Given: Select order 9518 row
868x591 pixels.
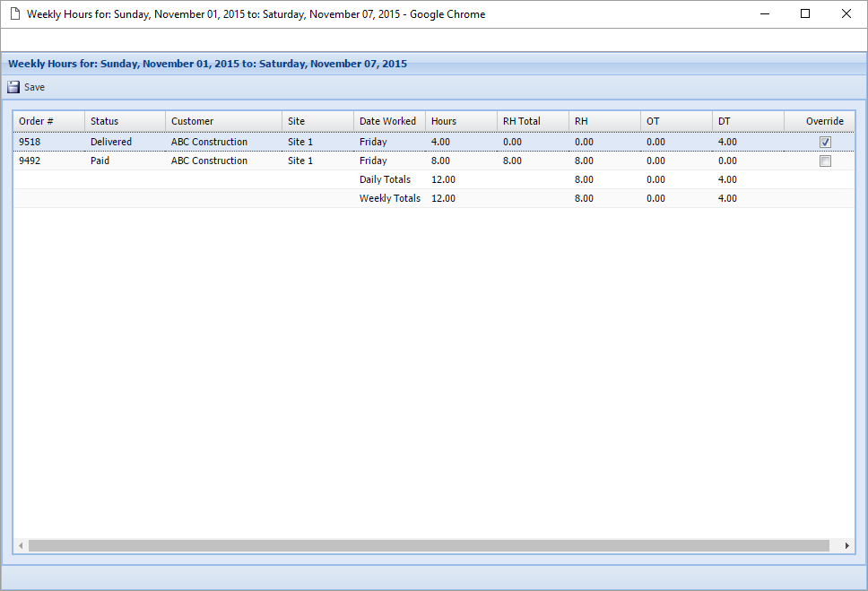Looking at the screenshot, I should (x=30, y=142).
